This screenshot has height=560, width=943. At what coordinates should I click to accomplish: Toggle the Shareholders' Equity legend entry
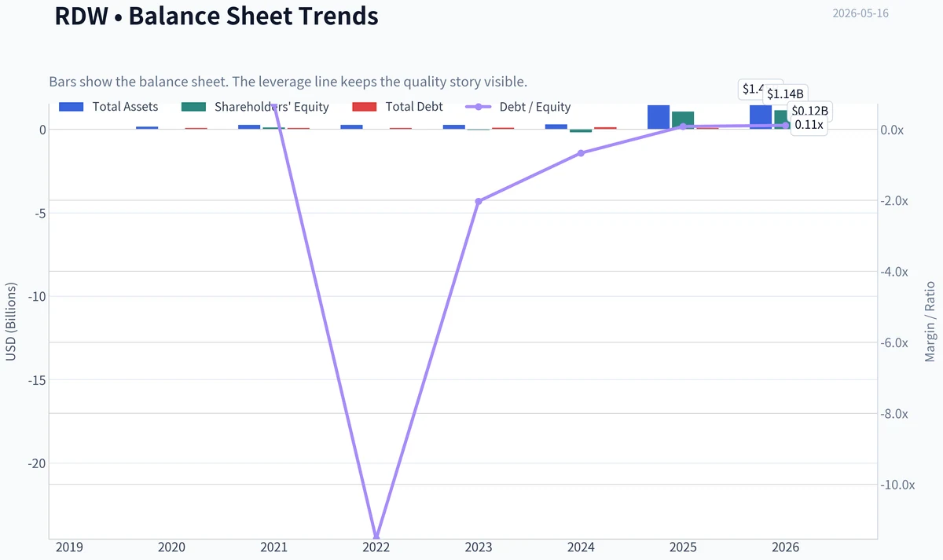255,107
